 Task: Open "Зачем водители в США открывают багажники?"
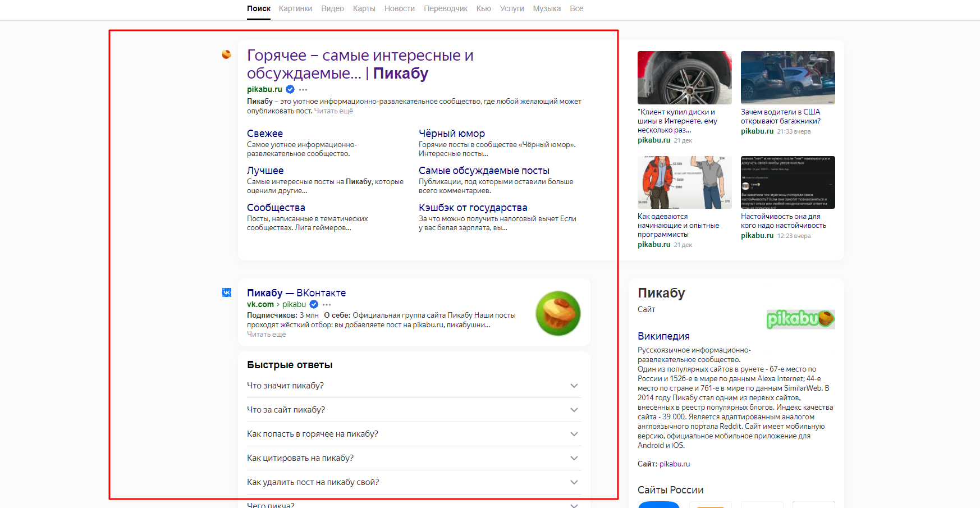[x=781, y=116]
